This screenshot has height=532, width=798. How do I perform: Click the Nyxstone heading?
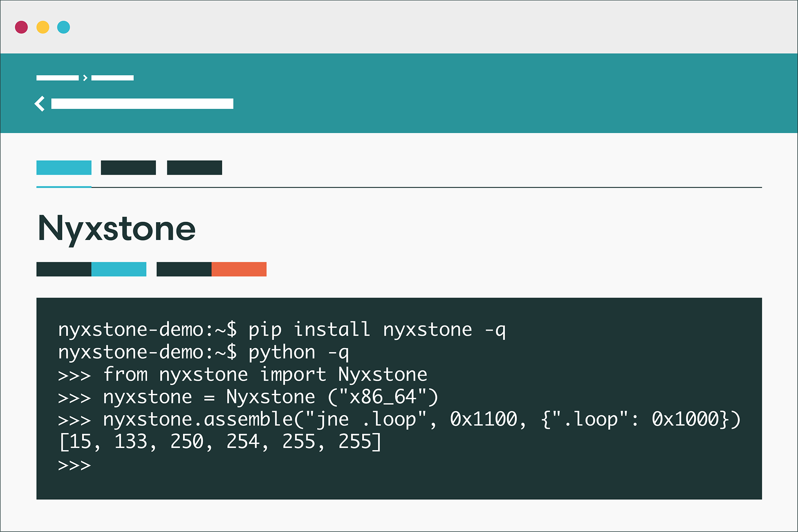click(x=117, y=228)
